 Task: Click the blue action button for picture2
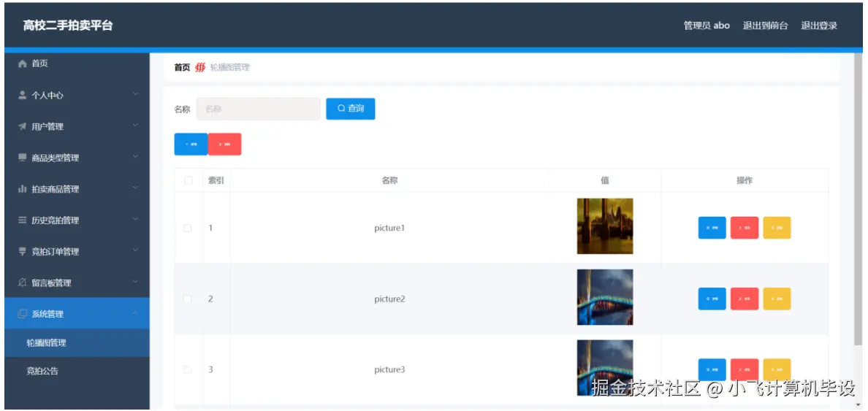(x=712, y=299)
